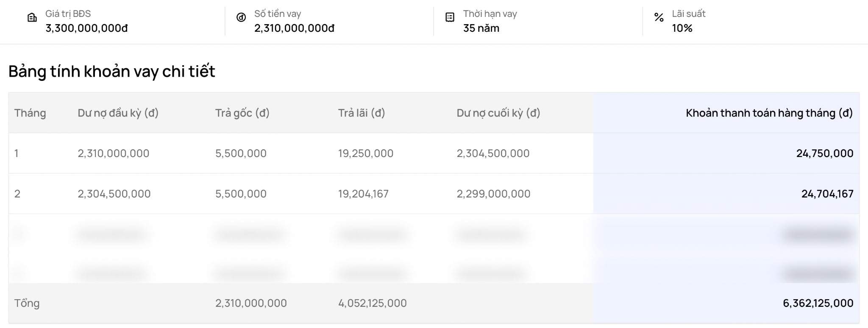Click the Trả gốc column header

[242, 113]
